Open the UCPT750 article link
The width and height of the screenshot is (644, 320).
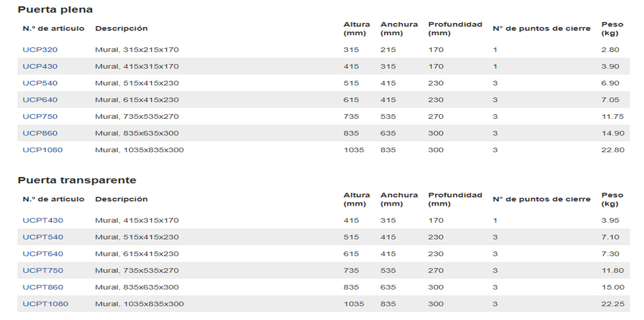(43, 271)
